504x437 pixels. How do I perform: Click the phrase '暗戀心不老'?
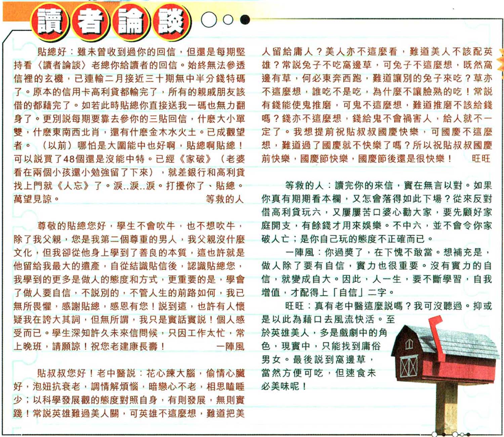pos(172,387)
